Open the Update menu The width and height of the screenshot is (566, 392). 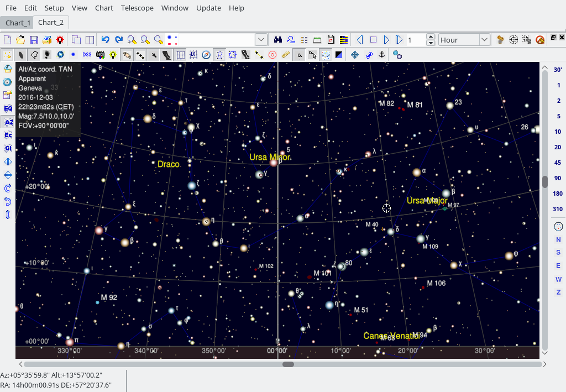[208, 8]
